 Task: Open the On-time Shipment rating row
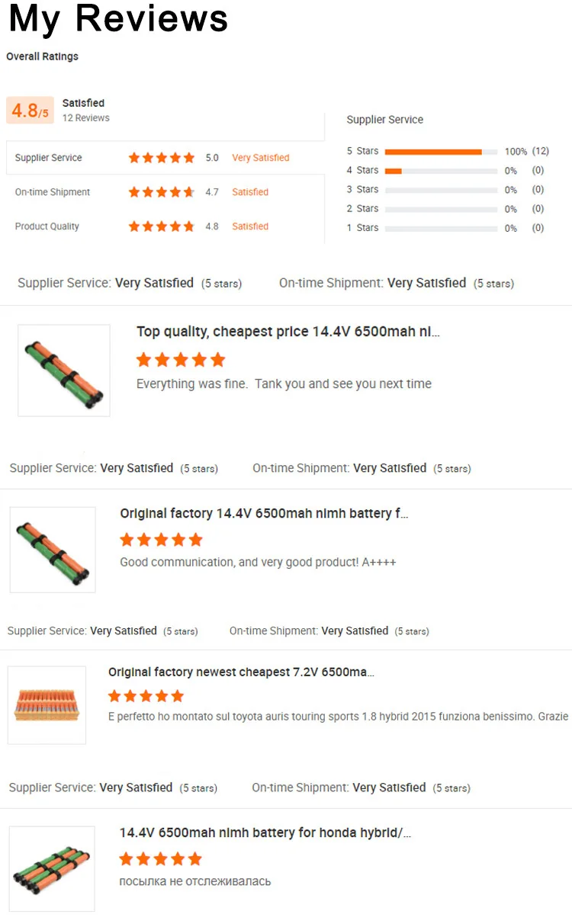pyautogui.click(x=165, y=192)
